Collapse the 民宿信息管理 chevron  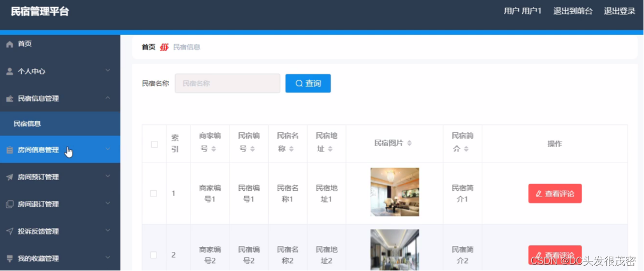point(108,97)
